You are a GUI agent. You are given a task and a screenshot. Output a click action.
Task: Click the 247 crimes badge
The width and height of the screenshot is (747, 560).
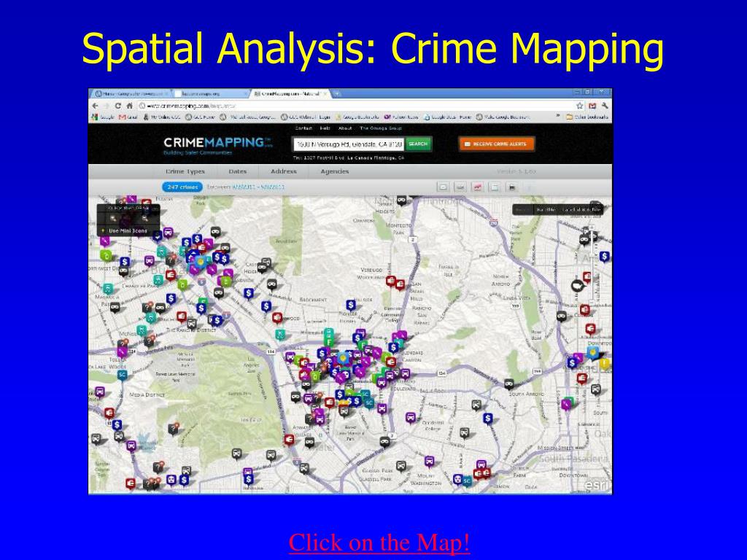[182, 187]
